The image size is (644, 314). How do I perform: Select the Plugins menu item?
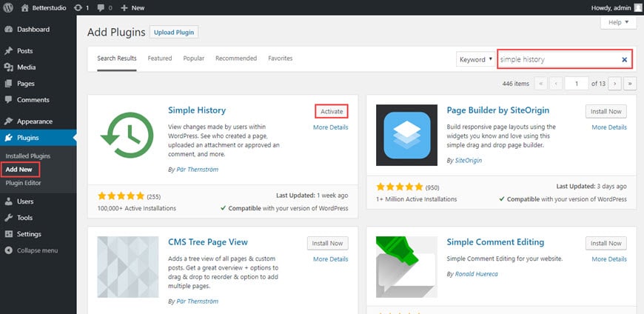(38, 138)
